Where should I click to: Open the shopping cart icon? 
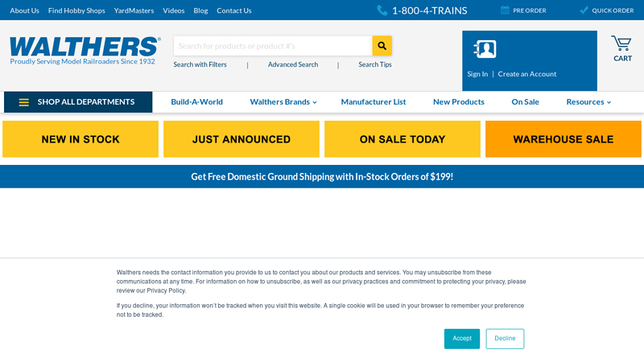point(621,43)
